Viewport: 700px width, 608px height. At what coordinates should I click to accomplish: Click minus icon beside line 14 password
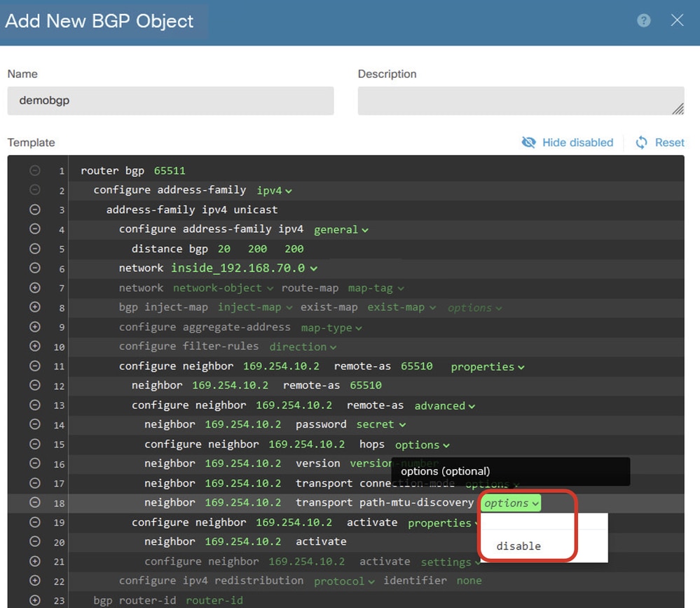[35, 424]
